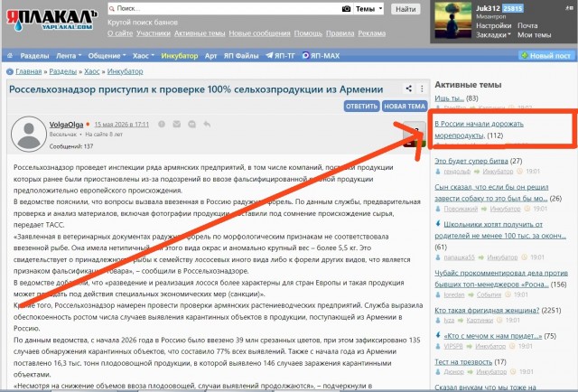The width and height of the screenshot is (578, 392).
Task: Open topic 'Школьники хотят получить от родителей'
Action: [500, 230]
